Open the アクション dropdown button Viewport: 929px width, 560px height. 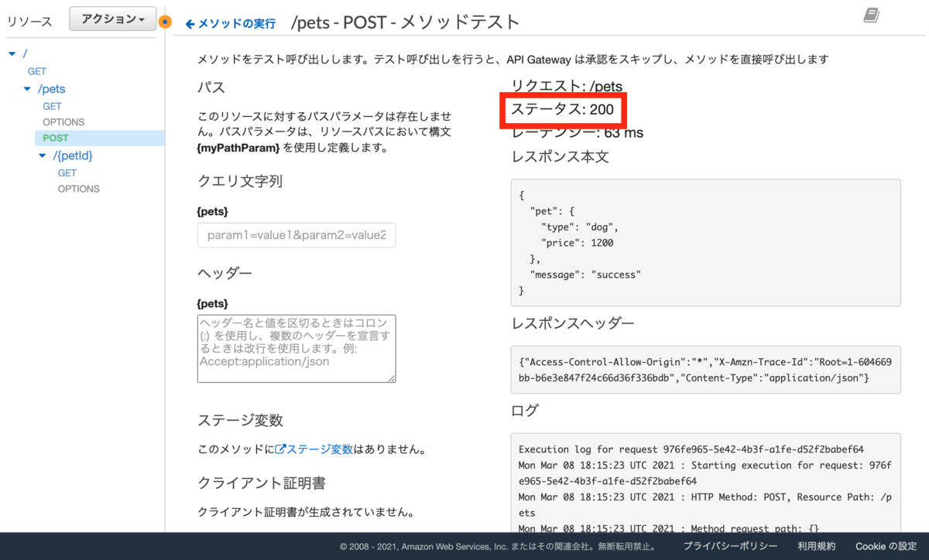(113, 19)
